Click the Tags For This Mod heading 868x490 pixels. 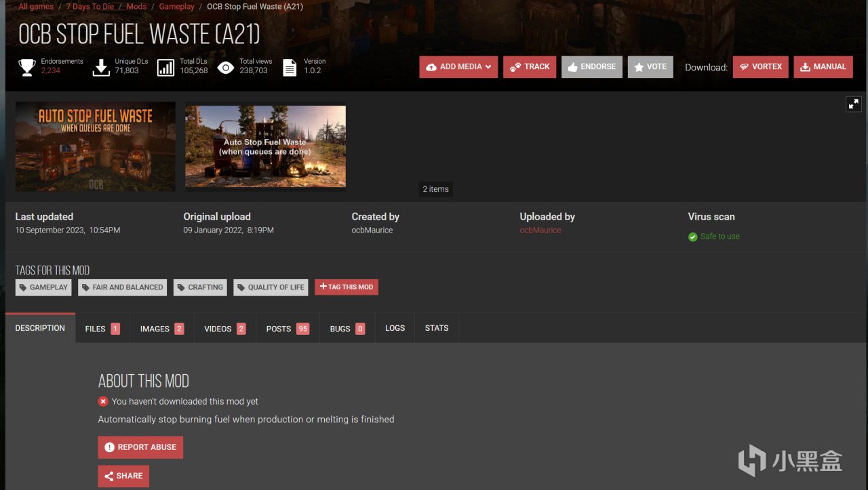52,270
